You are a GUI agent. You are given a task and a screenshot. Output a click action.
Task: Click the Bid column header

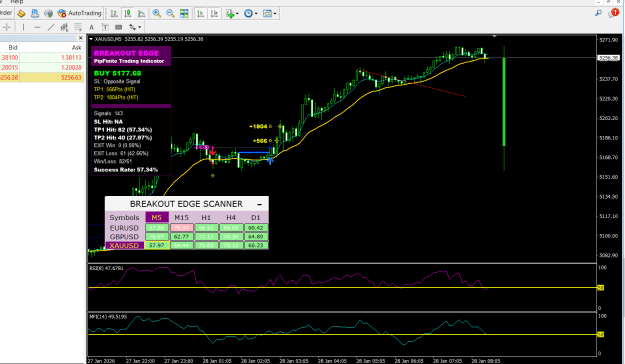[x=13, y=47]
